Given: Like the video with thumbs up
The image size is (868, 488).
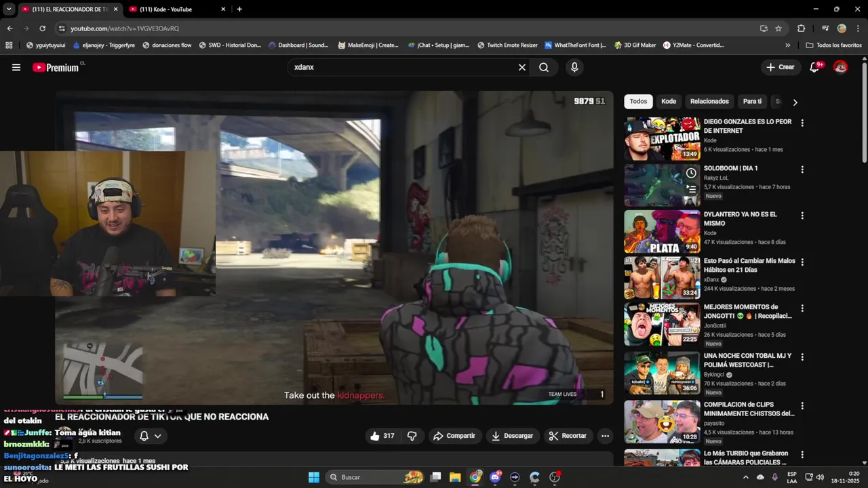Looking at the screenshot, I should tap(382, 436).
